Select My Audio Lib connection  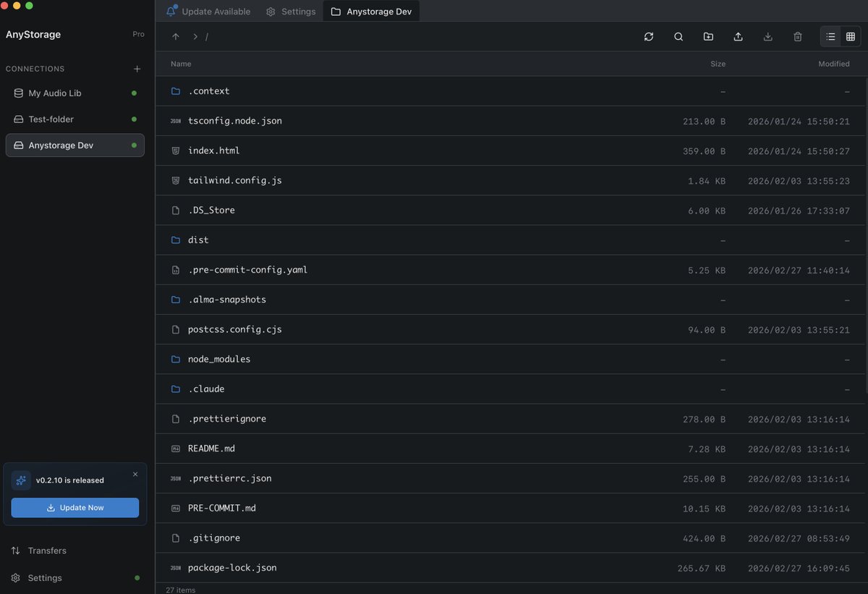75,93
